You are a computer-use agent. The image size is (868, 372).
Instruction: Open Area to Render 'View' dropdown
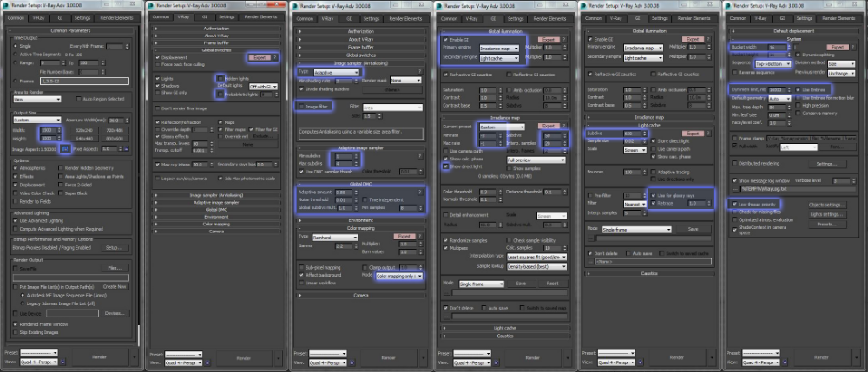point(37,100)
